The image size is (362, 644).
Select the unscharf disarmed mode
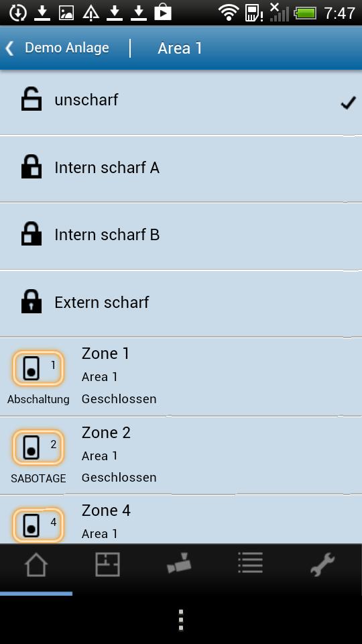(x=181, y=101)
